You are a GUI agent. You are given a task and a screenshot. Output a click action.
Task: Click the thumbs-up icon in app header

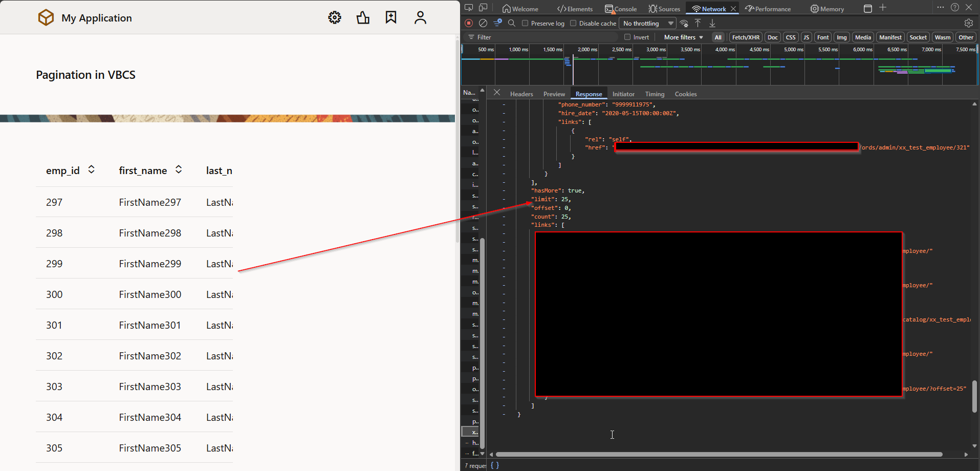pos(363,18)
